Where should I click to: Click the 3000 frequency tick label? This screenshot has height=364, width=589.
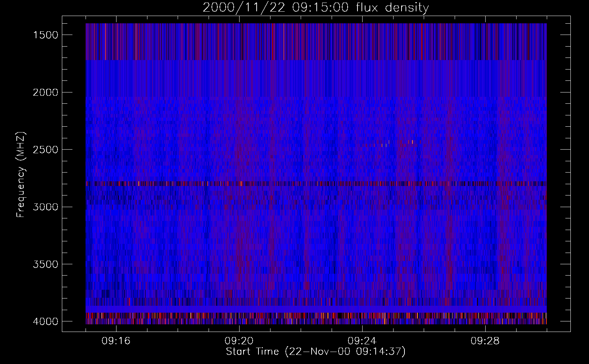tap(46, 207)
